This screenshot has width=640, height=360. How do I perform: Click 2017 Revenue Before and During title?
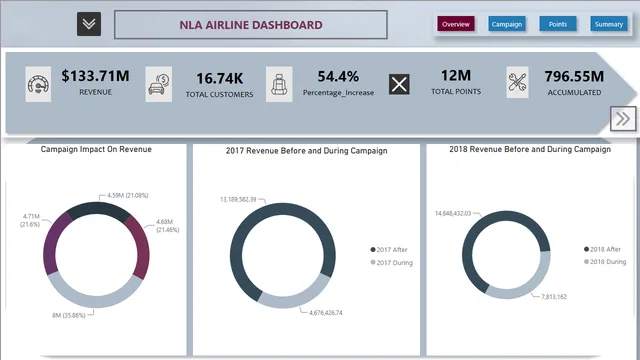[306, 151]
